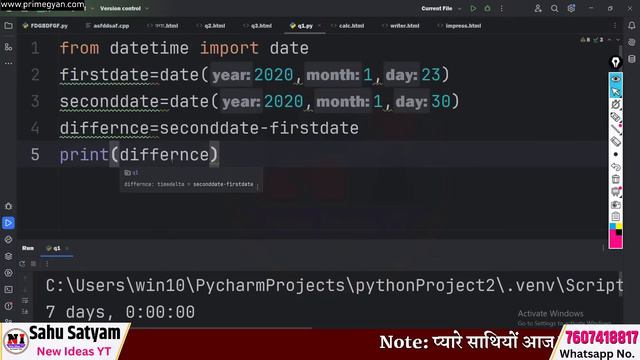Pick the cyan color in the annotation palette
Image resolution: width=640 pixels, height=360 pixels.
click(x=612, y=227)
